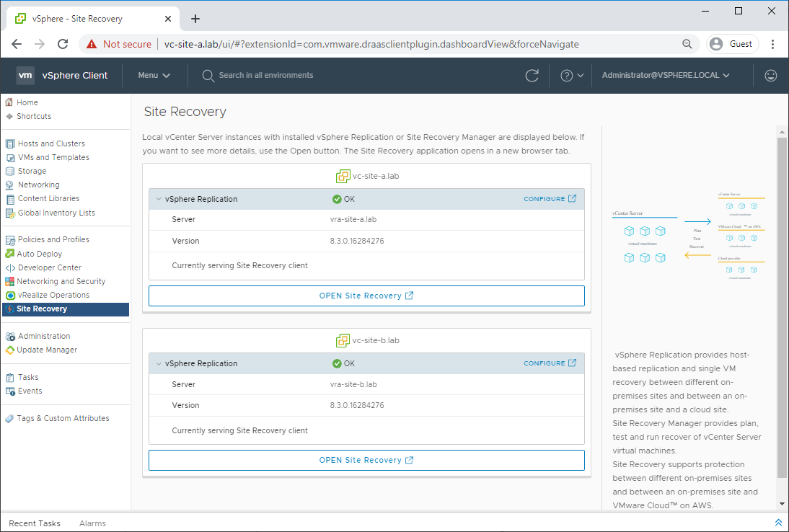
Task: Click the vc-site-a.lab vCenter icon
Action: coord(343,176)
